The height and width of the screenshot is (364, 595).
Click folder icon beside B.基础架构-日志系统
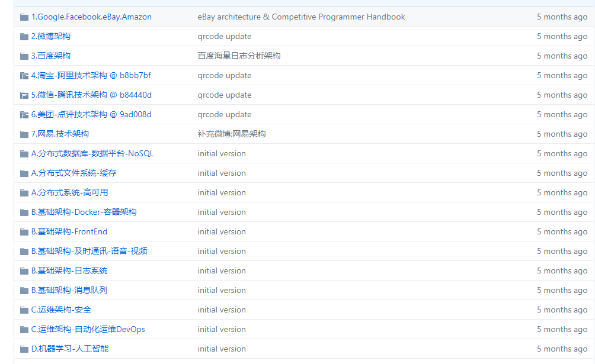point(24,270)
